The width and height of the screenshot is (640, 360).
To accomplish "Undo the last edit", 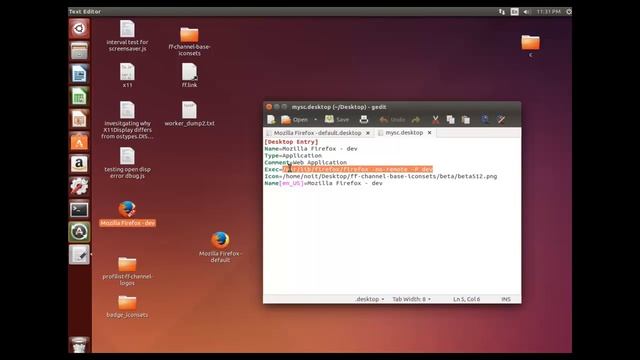I will pos(392,120).
